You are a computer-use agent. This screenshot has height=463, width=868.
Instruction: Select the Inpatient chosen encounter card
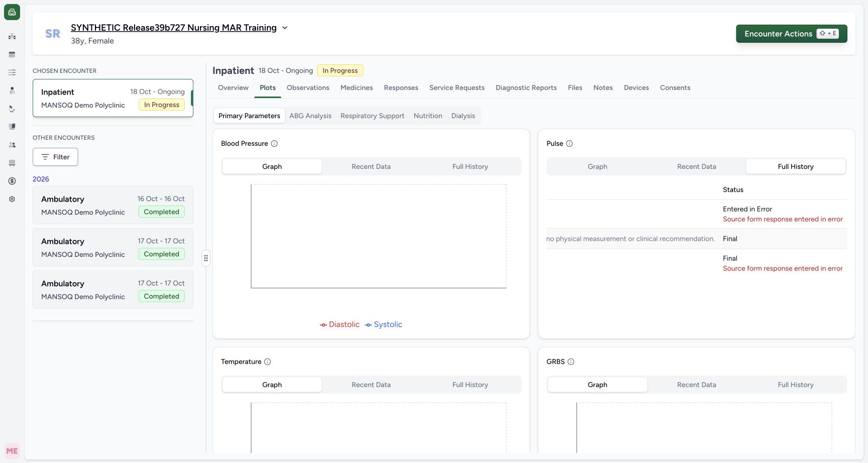click(x=113, y=98)
